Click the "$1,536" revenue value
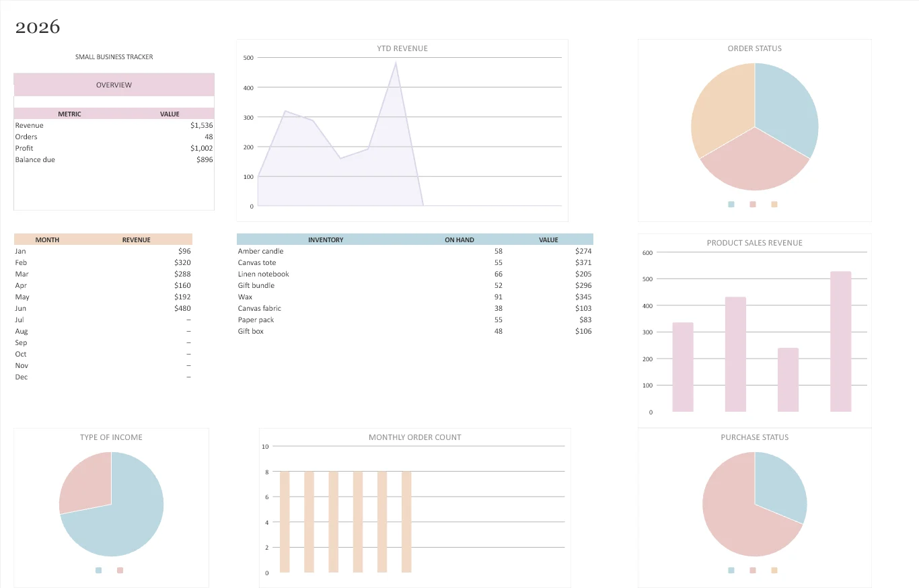The height and width of the screenshot is (588, 919). click(x=201, y=125)
